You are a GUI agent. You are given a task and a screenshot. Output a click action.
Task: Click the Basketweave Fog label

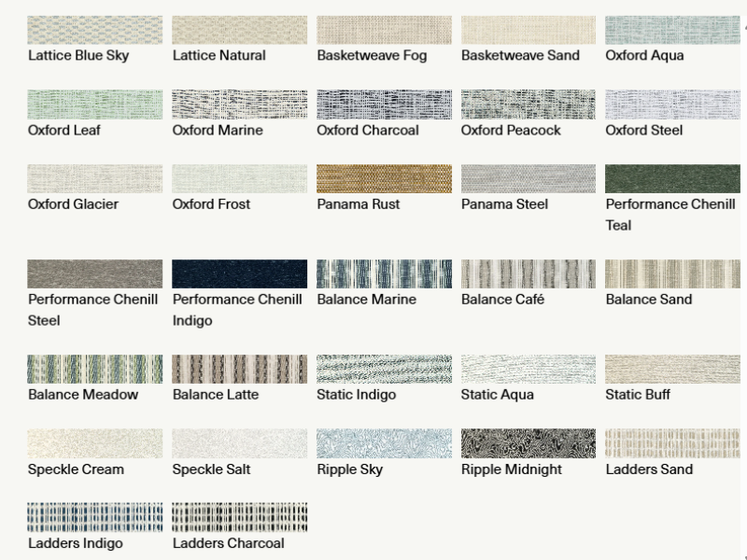(372, 55)
